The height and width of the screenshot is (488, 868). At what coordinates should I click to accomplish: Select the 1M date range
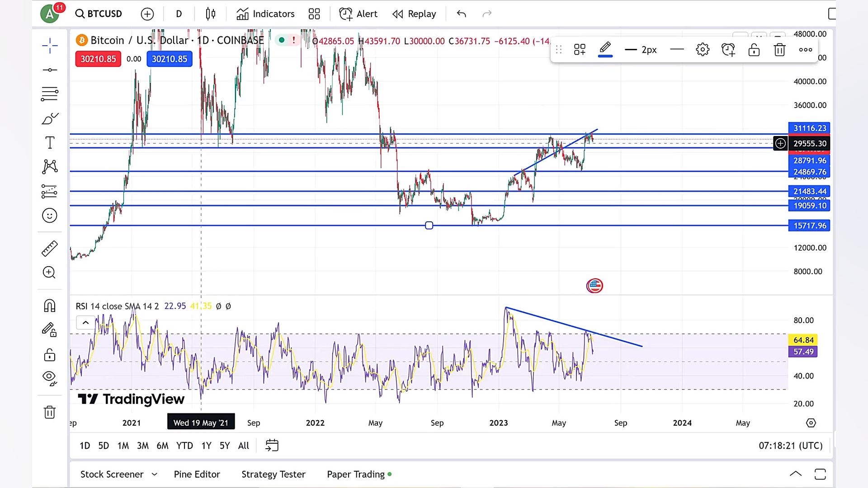point(123,446)
